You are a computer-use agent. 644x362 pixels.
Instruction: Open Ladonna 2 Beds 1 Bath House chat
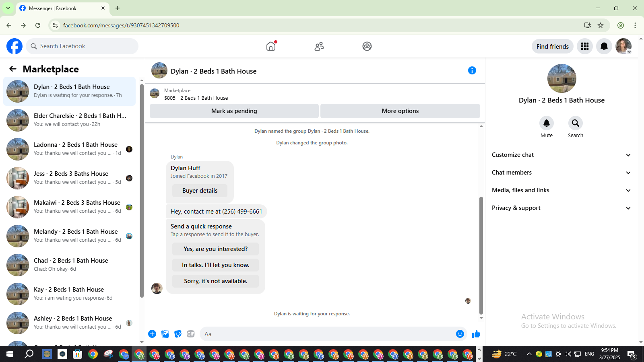click(x=69, y=149)
